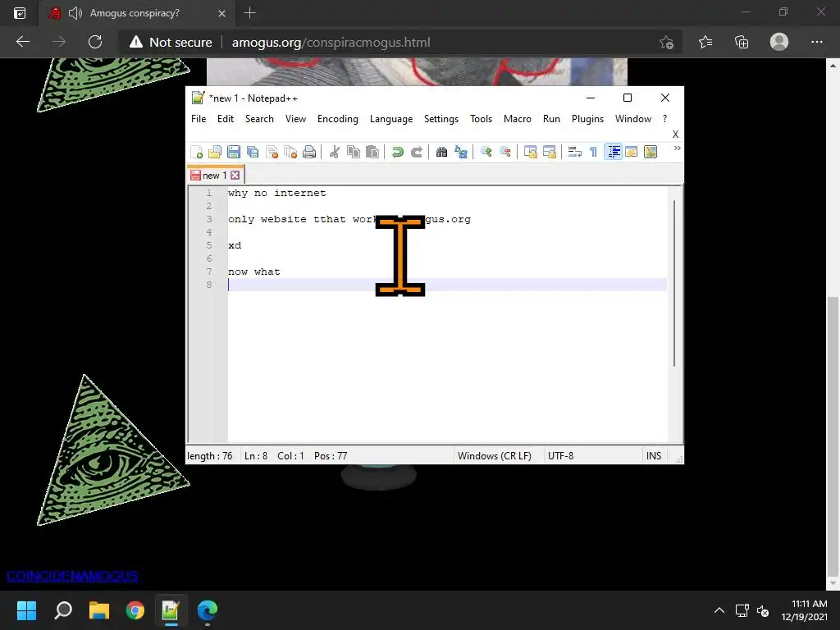
Task: Print the document using printer icon
Action: click(x=309, y=152)
